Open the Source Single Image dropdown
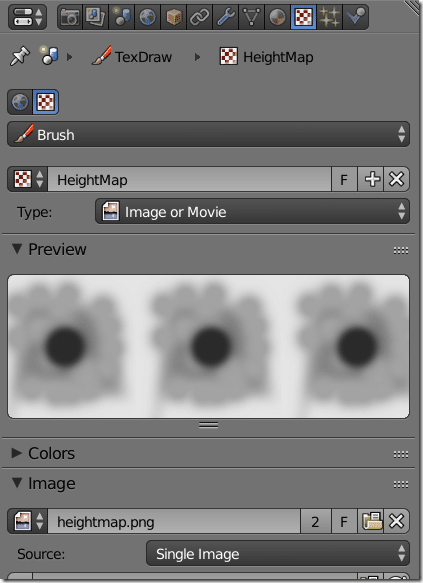This screenshot has width=423, height=583. (278, 554)
